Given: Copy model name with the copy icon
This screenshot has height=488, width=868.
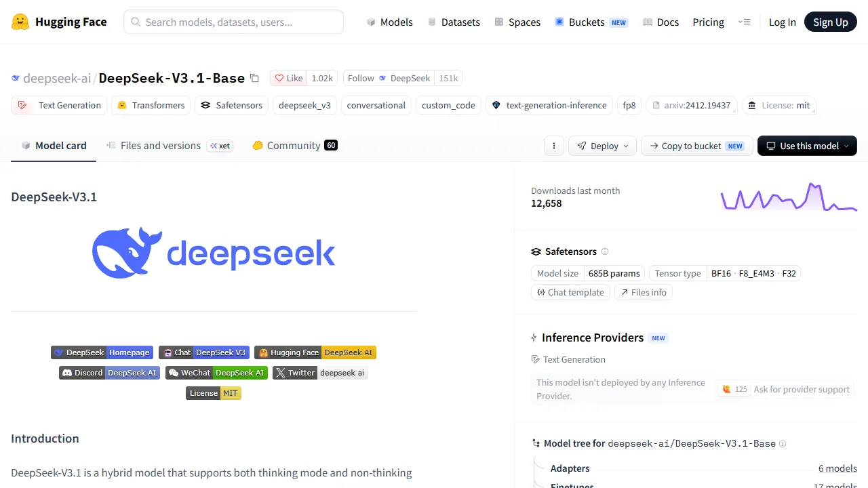Looking at the screenshot, I should point(254,78).
